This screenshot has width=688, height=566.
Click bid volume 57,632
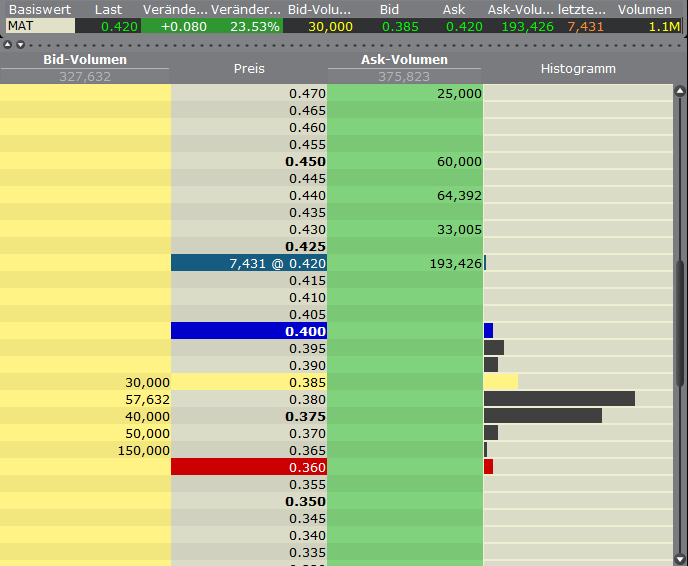147,399
